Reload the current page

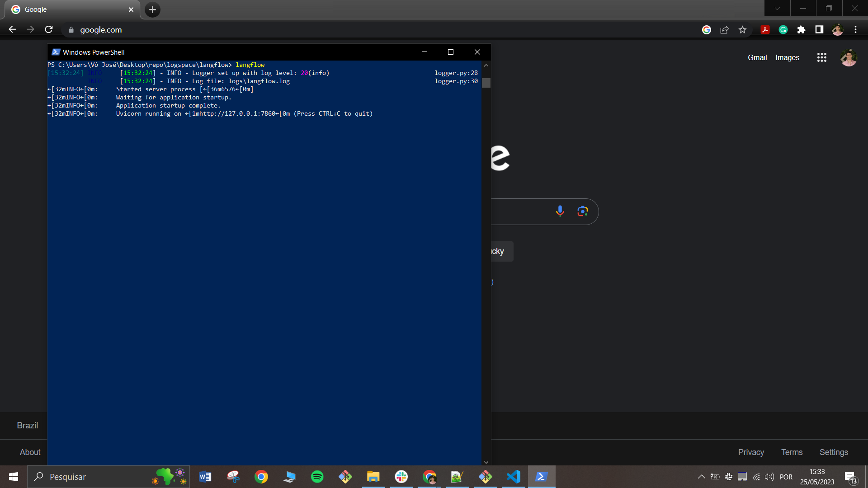49,30
